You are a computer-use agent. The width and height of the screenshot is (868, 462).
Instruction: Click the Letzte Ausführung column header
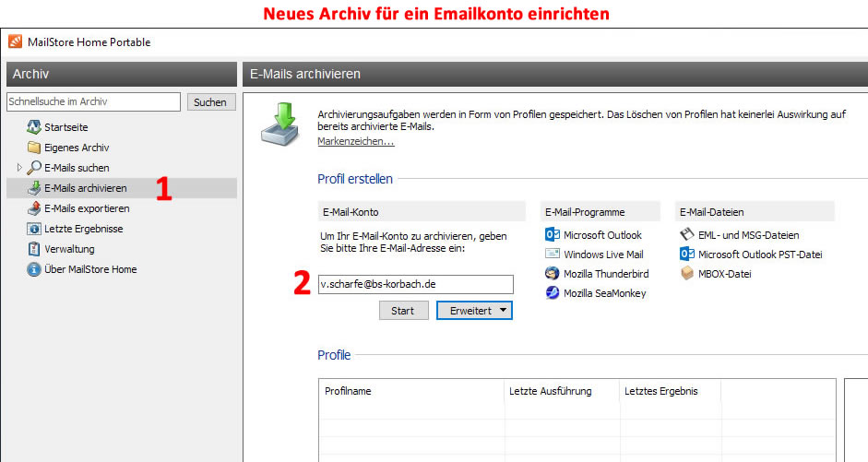pos(562,391)
